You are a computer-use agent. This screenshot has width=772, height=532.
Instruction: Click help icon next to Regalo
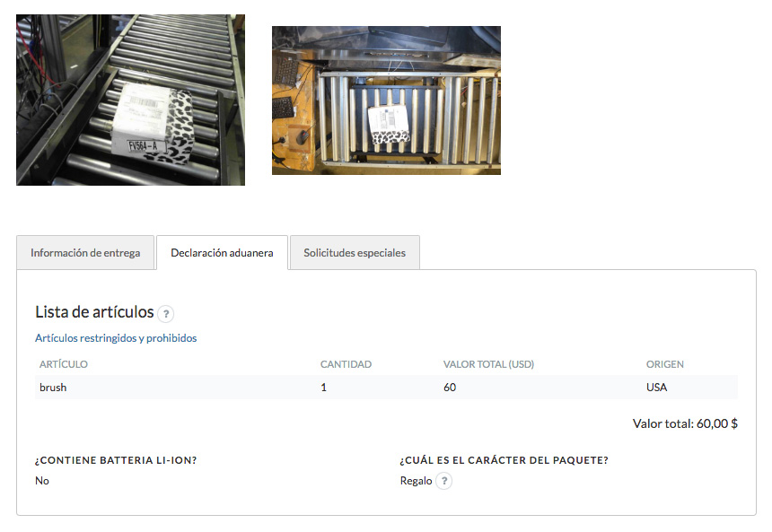(x=444, y=481)
